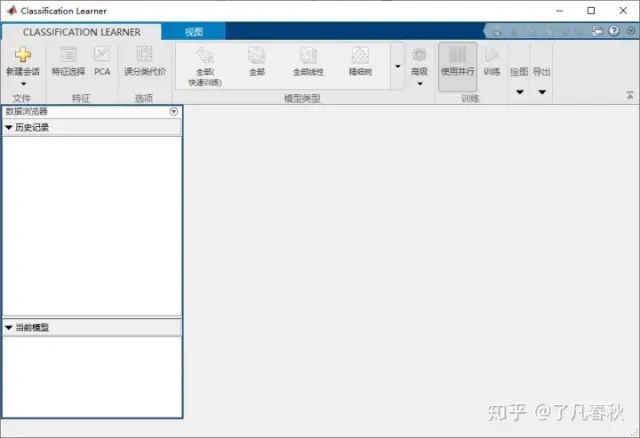Click the Cut icon in quick access toolbar

pos(514,31)
